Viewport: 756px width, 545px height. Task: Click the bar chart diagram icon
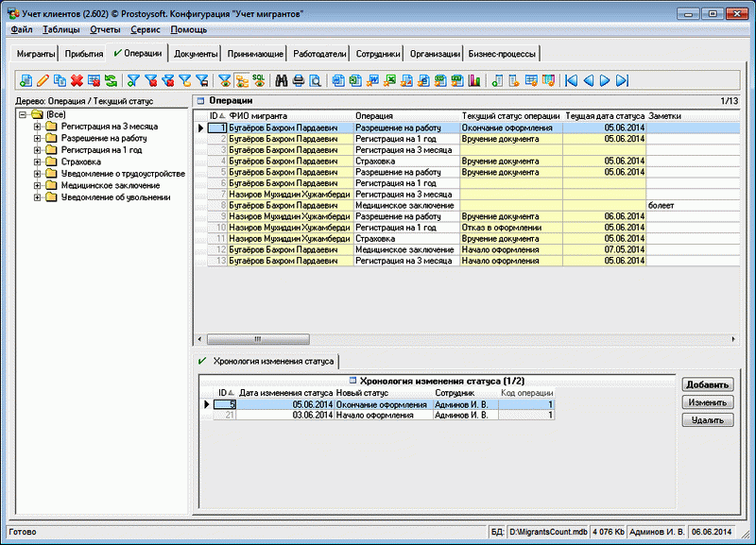tap(474, 80)
